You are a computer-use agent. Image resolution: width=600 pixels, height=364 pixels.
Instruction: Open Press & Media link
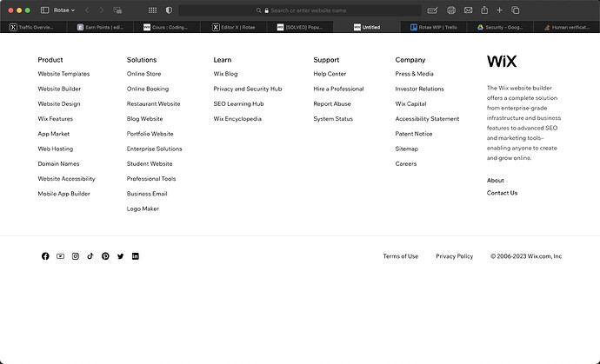point(415,74)
